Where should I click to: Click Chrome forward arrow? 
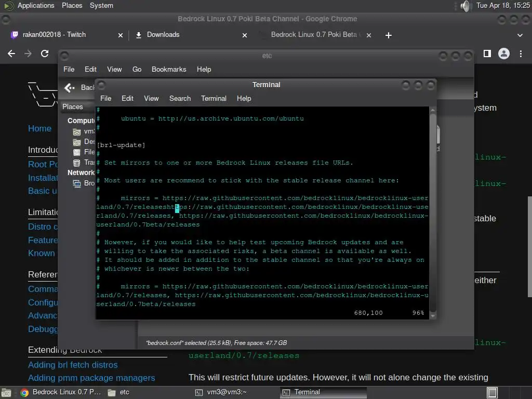click(28, 54)
